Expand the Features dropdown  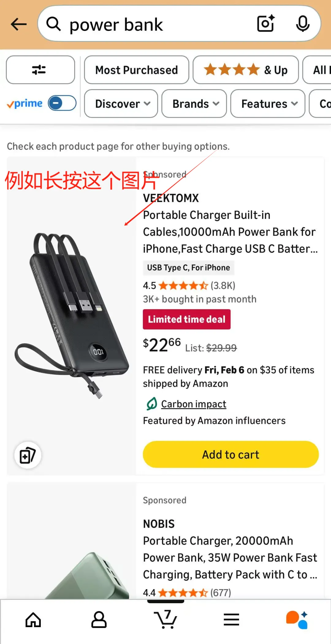268,104
